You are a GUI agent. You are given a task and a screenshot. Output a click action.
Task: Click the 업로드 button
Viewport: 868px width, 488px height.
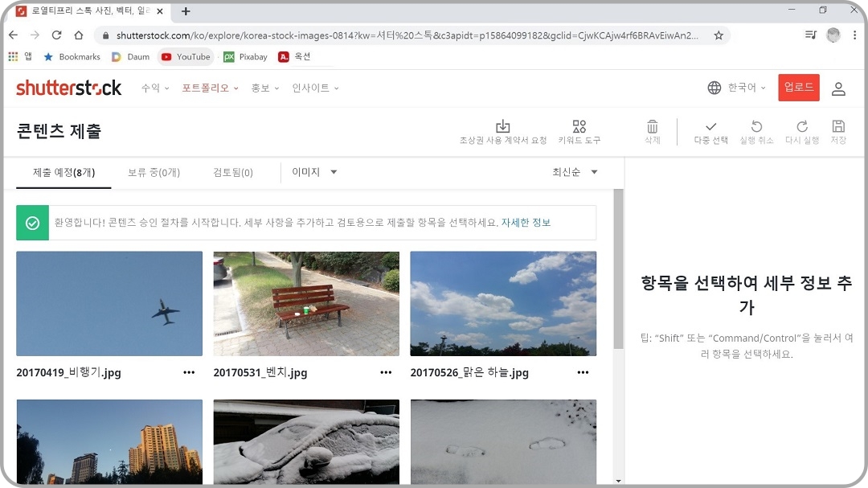[x=798, y=88]
